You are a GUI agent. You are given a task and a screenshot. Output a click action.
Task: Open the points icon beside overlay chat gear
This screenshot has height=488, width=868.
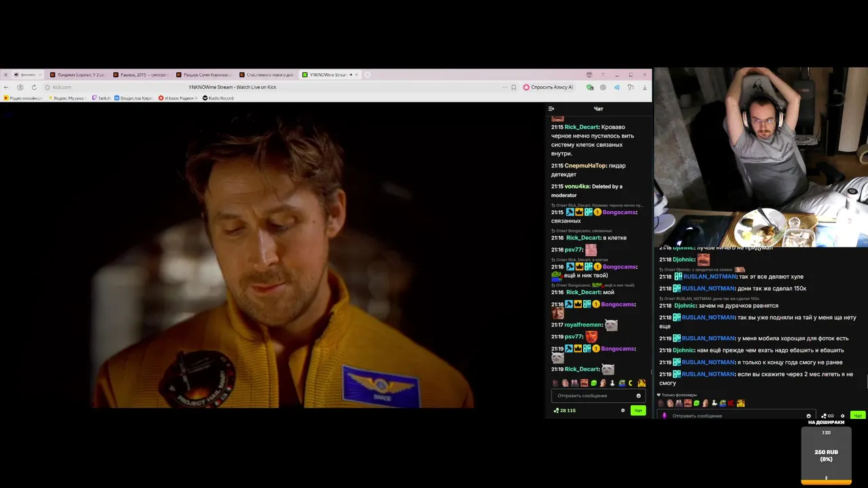(x=827, y=415)
